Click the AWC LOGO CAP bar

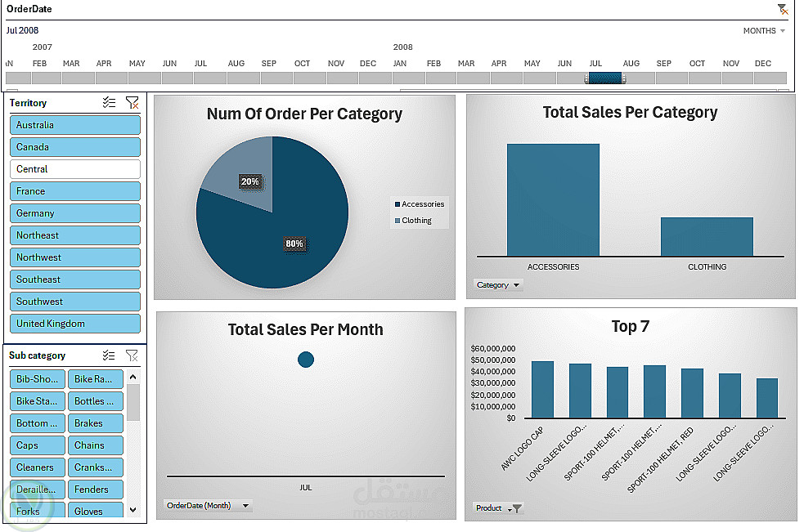[x=542, y=390]
